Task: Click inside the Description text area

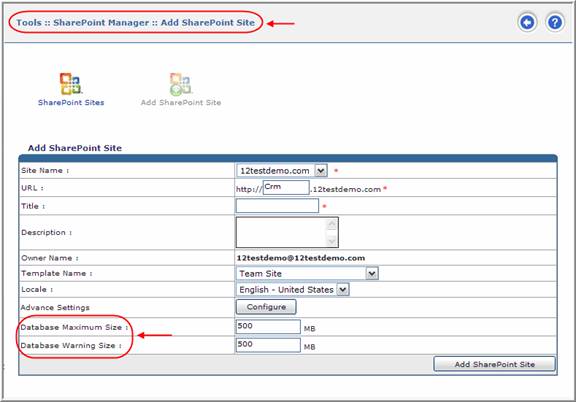Action: pos(281,232)
